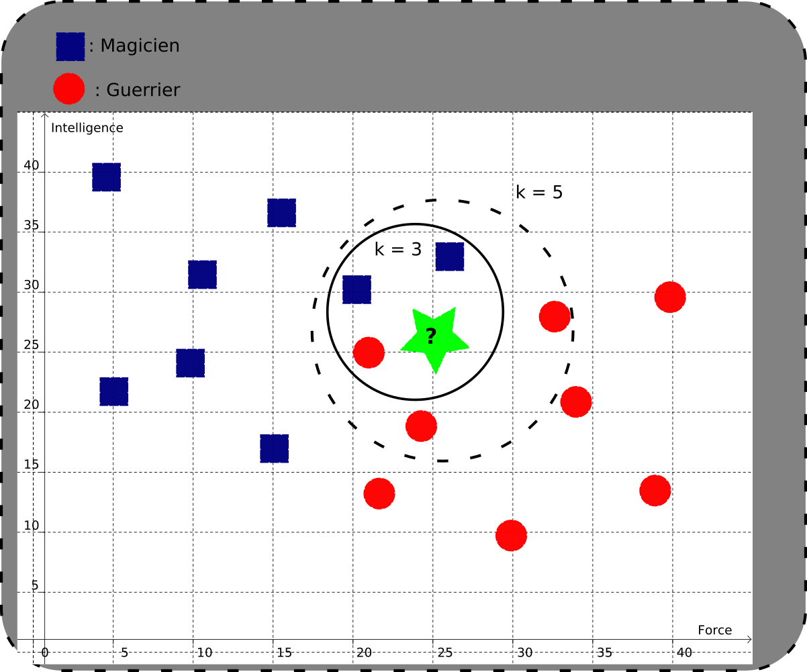The width and height of the screenshot is (807, 672).
Task: Click the rightmost red circle near Intelligence 30
Action: tap(670, 297)
